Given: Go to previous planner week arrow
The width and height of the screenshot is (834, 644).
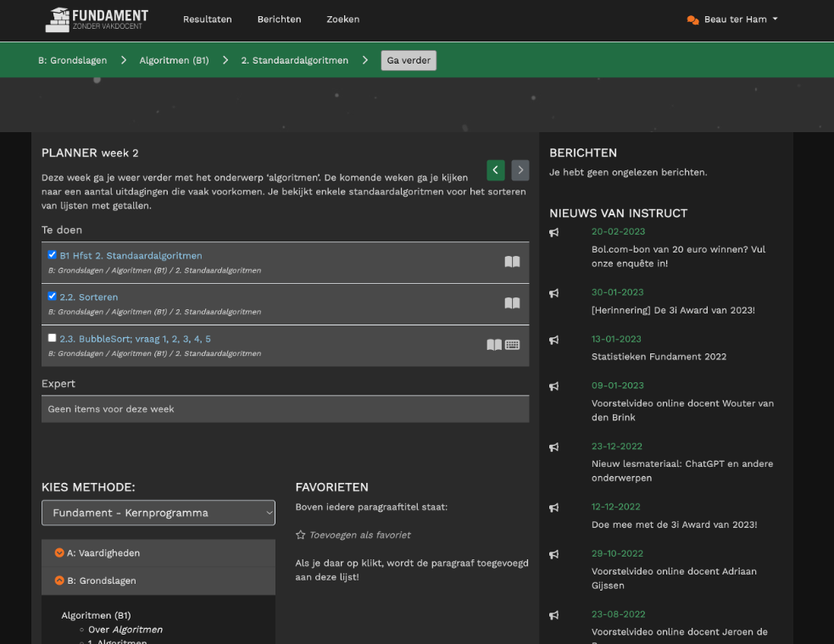Looking at the screenshot, I should (496, 170).
